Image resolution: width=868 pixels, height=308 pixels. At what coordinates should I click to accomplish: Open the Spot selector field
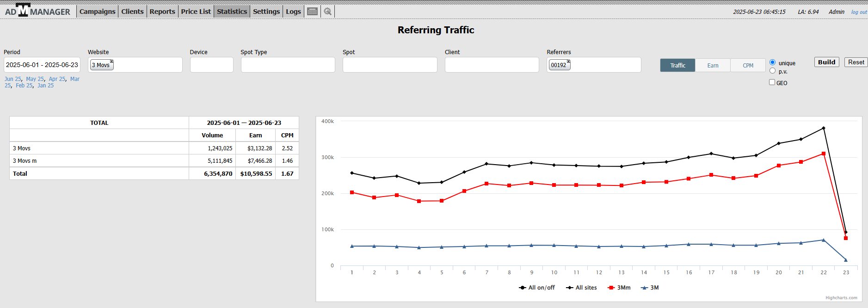pyautogui.click(x=390, y=65)
